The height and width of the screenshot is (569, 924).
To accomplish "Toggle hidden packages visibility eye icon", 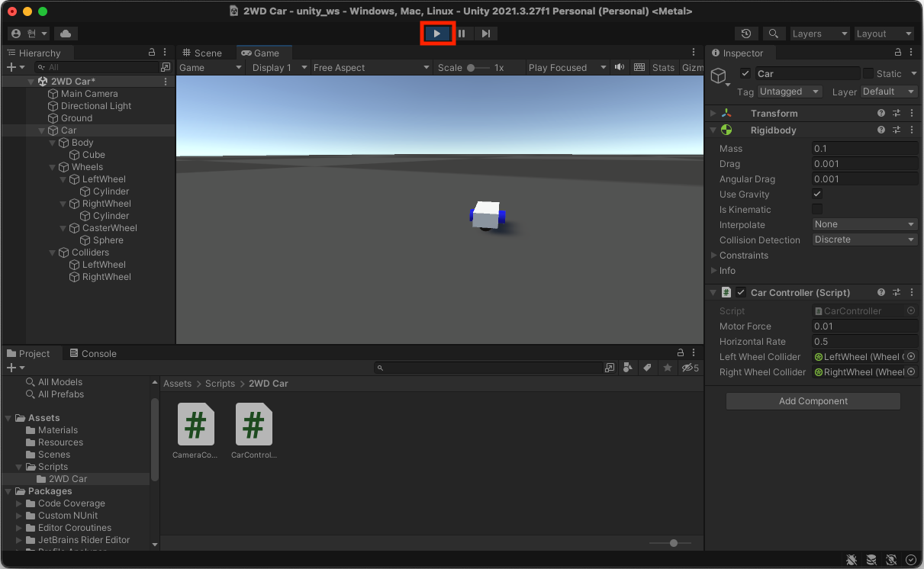I will point(690,368).
